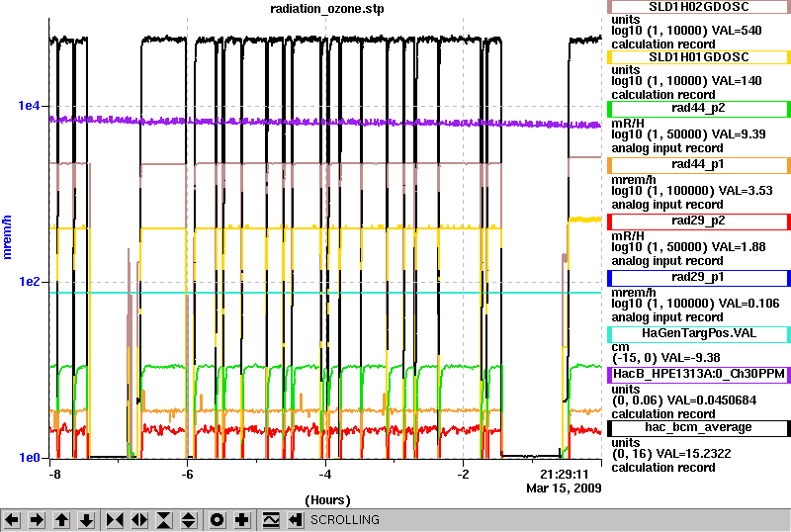The image size is (791, 532).
Task: Select the hac_bcm_average black legend label
Action: tap(699, 427)
